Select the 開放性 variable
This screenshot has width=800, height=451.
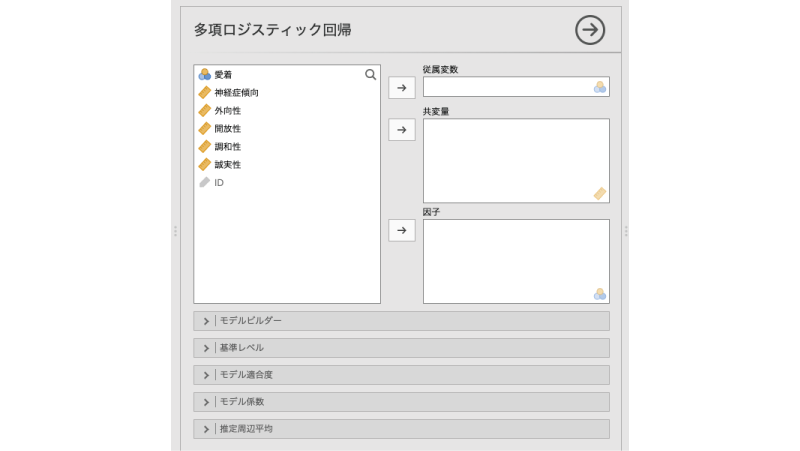tap(227, 129)
